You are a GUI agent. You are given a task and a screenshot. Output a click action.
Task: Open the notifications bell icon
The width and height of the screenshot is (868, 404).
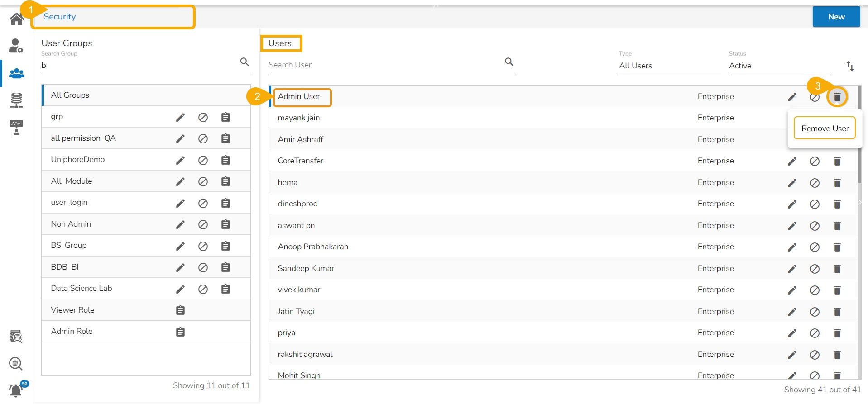[16, 390]
